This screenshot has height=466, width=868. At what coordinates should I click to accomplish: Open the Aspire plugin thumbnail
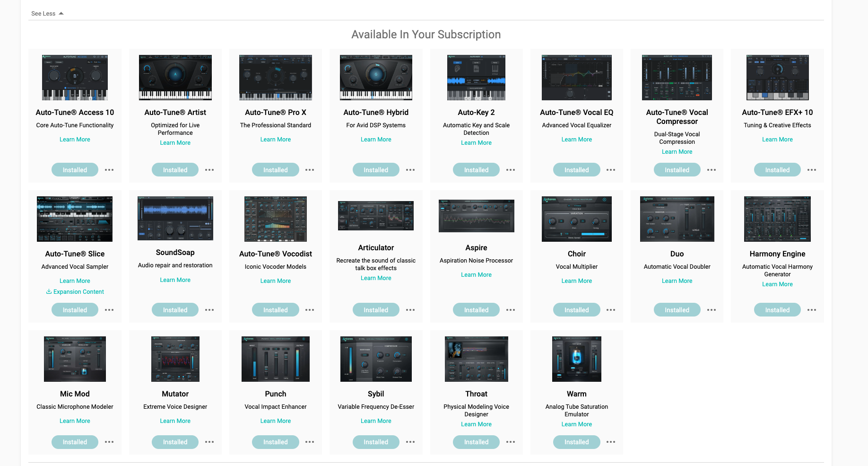tap(476, 216)
